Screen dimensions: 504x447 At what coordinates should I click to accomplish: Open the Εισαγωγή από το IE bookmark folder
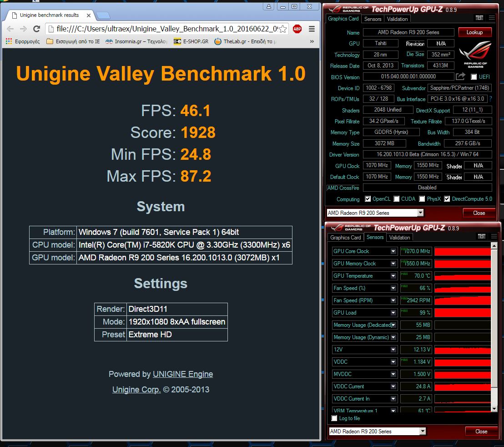pos(73,41)
